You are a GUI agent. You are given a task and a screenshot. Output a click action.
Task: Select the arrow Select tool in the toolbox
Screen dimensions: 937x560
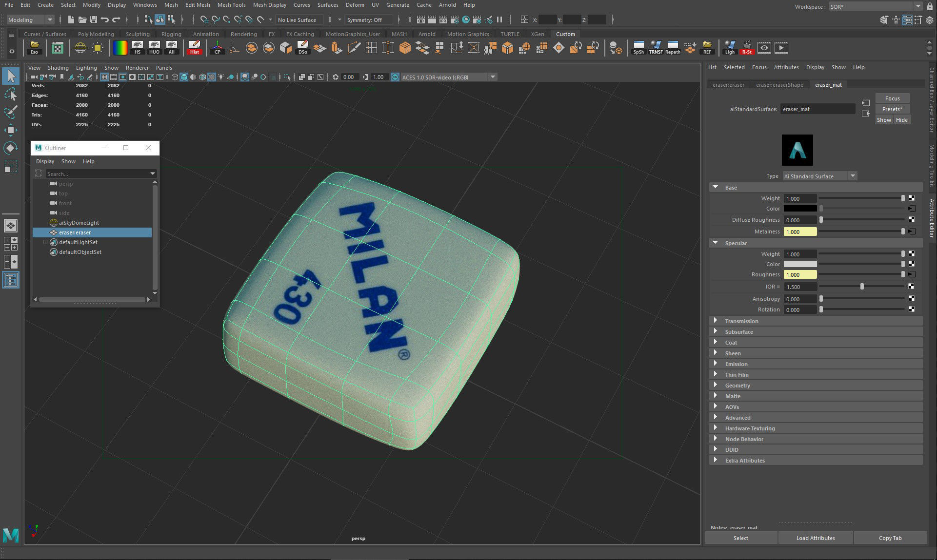point(11,77)
